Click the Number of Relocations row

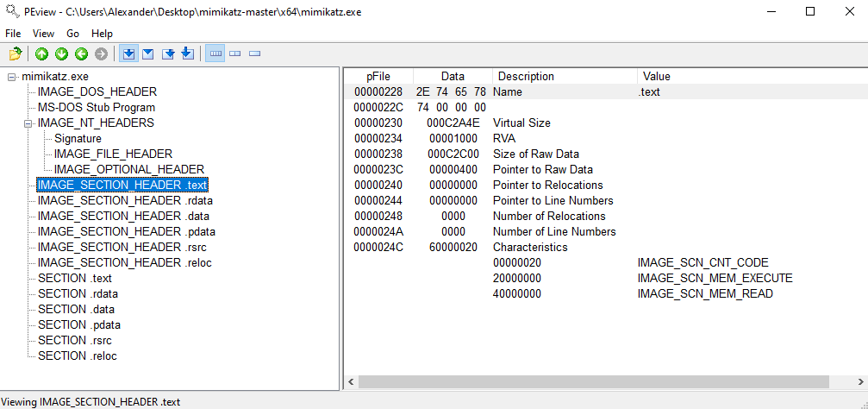(x=606, y=216)
